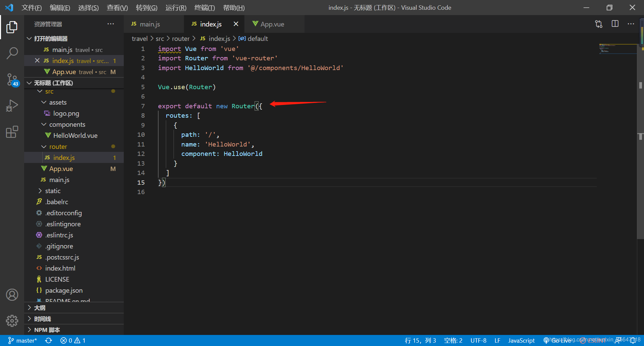Synchronize changes via status bar sync icon
The image size is (644, 346).
(x=49, y=340)
